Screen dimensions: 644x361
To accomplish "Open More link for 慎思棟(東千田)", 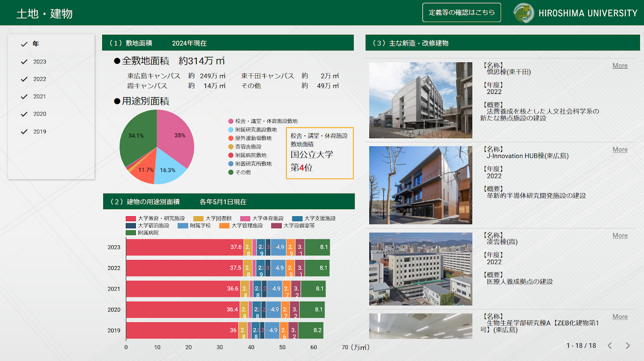I will click(620, 66).
